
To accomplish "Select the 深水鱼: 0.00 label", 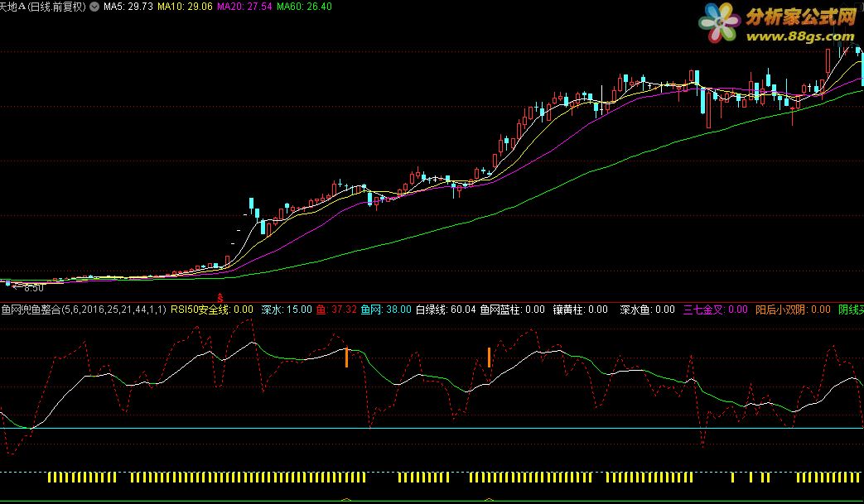I will (648, 310).
